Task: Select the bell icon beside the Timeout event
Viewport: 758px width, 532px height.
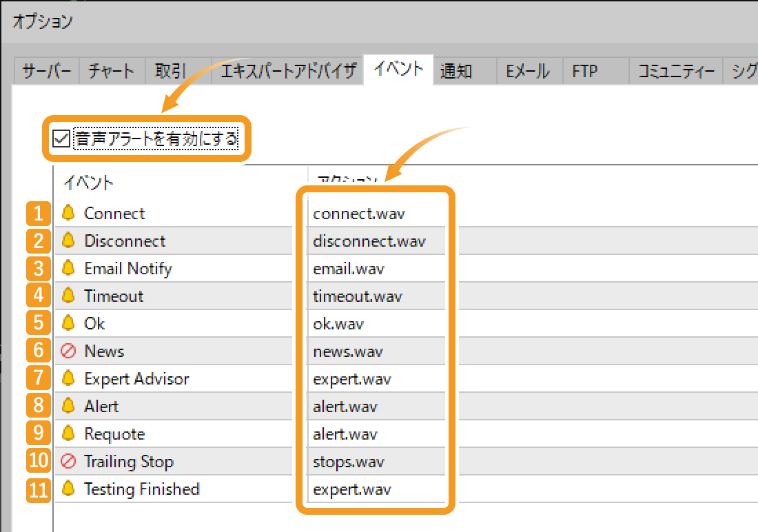Action: [x=69, y=296]
